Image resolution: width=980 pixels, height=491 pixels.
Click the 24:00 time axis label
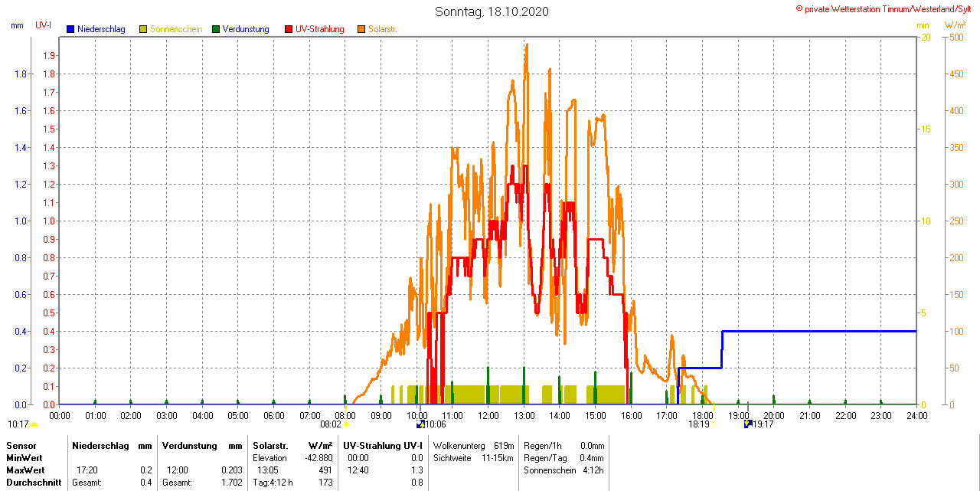coord(916,416)
